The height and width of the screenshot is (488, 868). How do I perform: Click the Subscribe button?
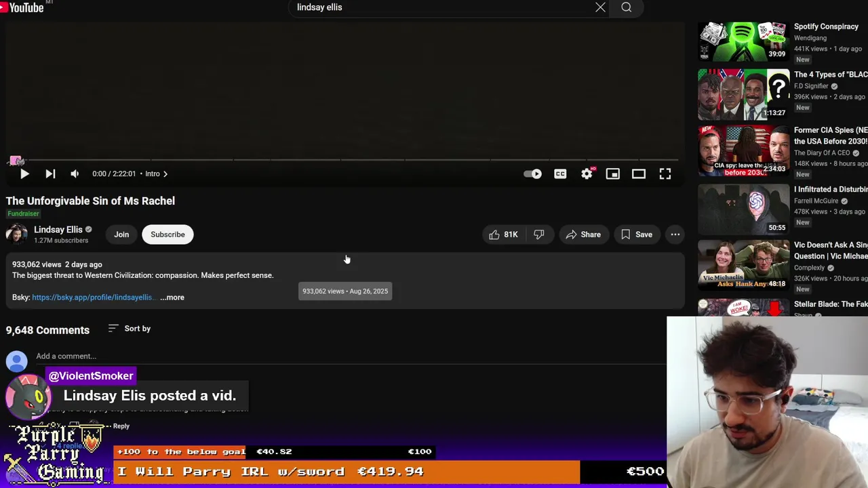pyautogui.click(x=167, y=235)
